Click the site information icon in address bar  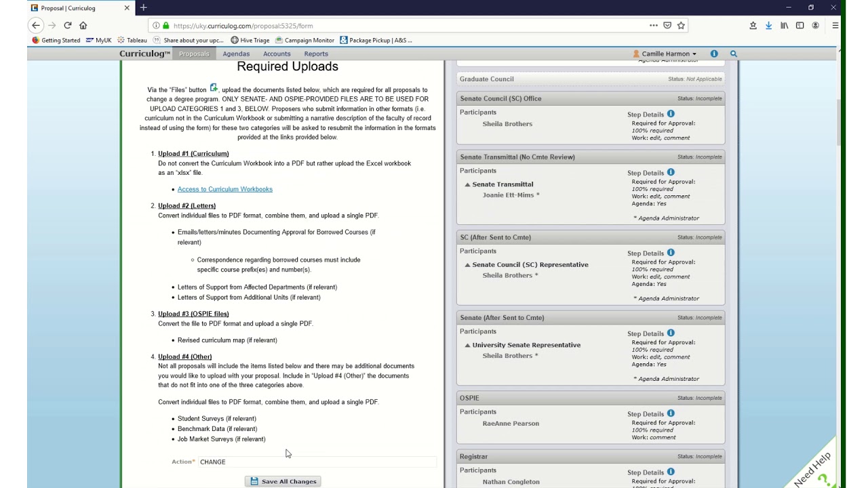point(156,25)
